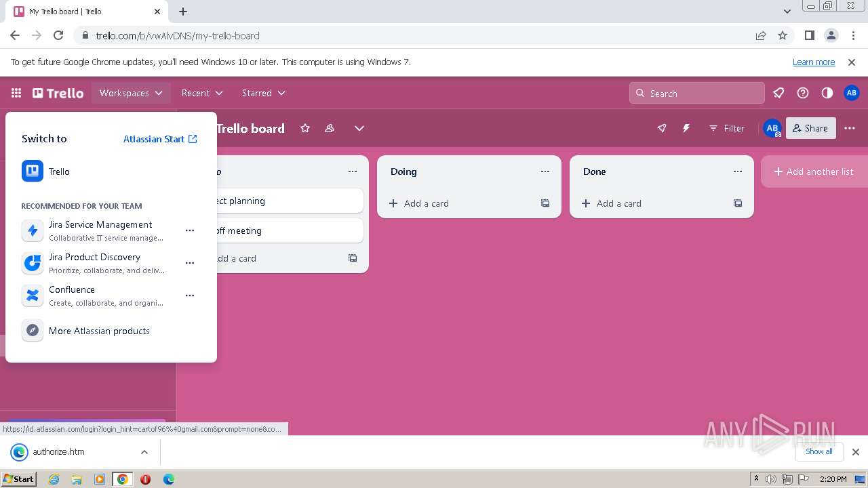868x488 pixels.
Task: Create from template icon in Done list
Action: (x=738, y=203)
